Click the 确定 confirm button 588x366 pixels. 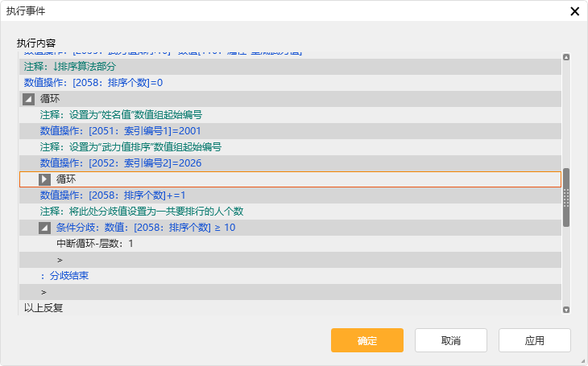366,340
